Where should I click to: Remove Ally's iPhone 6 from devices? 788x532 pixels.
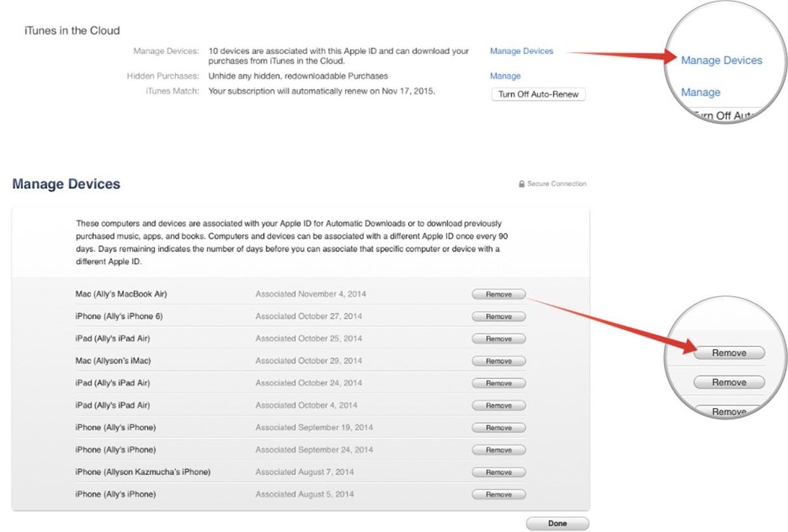pos(498,316)
